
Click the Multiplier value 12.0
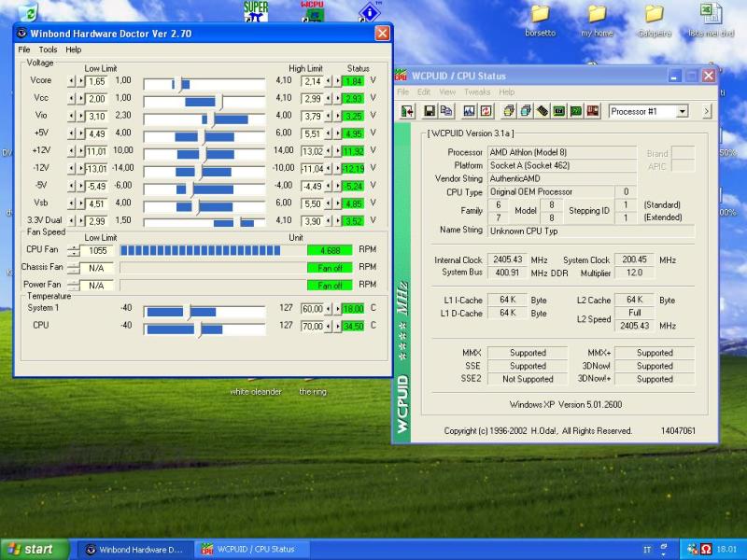634,273
